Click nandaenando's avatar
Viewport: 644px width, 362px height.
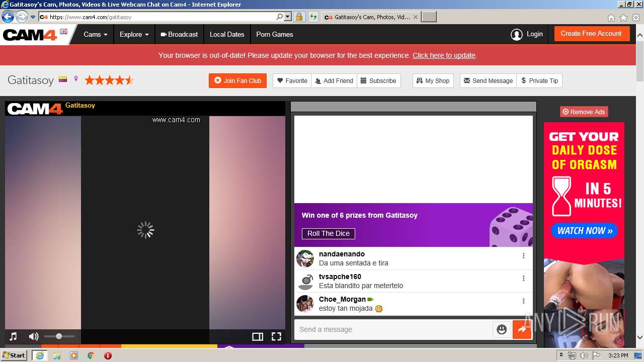pyautogui.click(x=305, y=258)
